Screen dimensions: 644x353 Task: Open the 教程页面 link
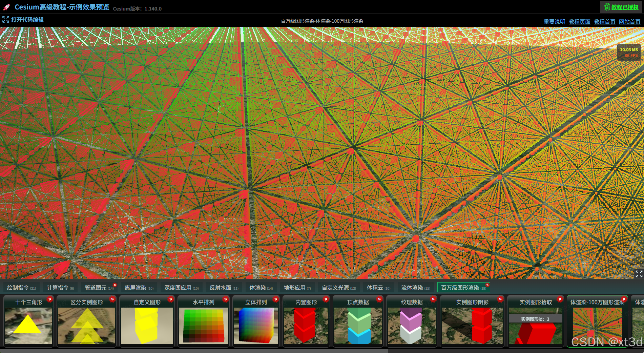[x=580, y=22]
